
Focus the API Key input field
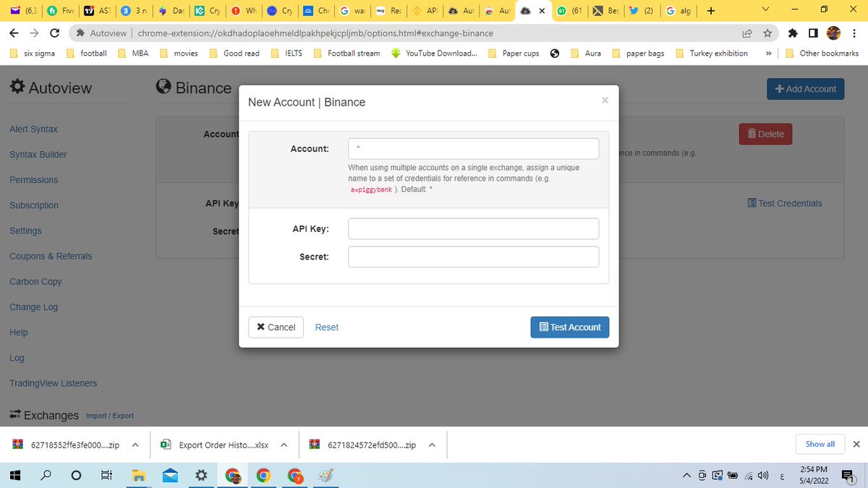coord(473,228)
